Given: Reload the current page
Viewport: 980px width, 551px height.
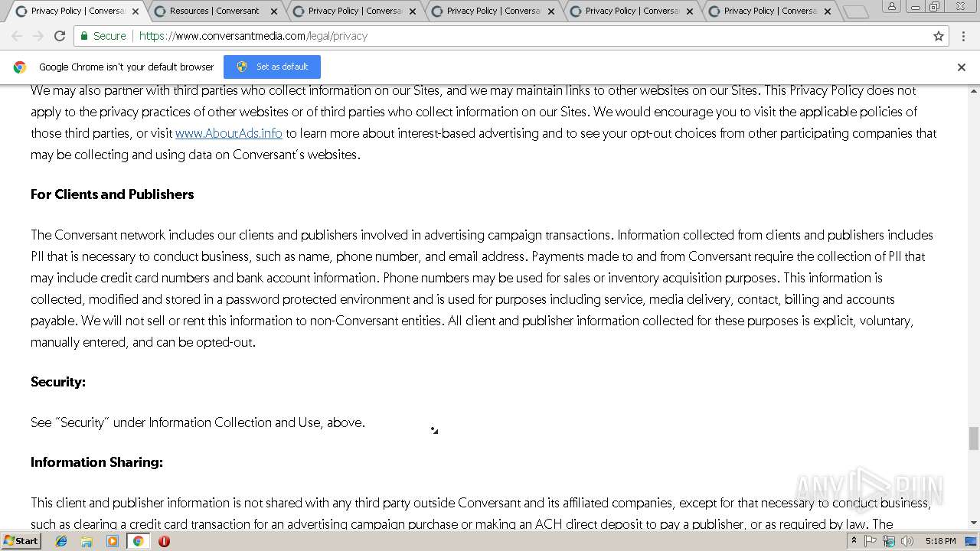Looking at the screenshot, I should point(60,36).
